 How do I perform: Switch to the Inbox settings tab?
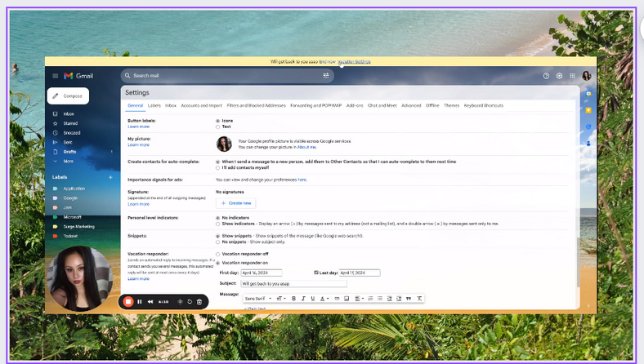(171, 105)
